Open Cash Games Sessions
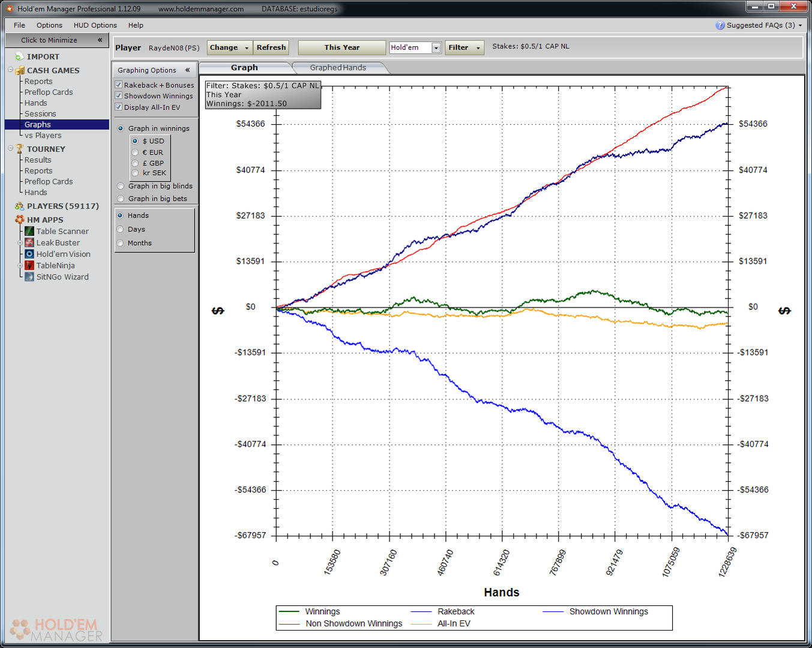 tap(40, 114)
